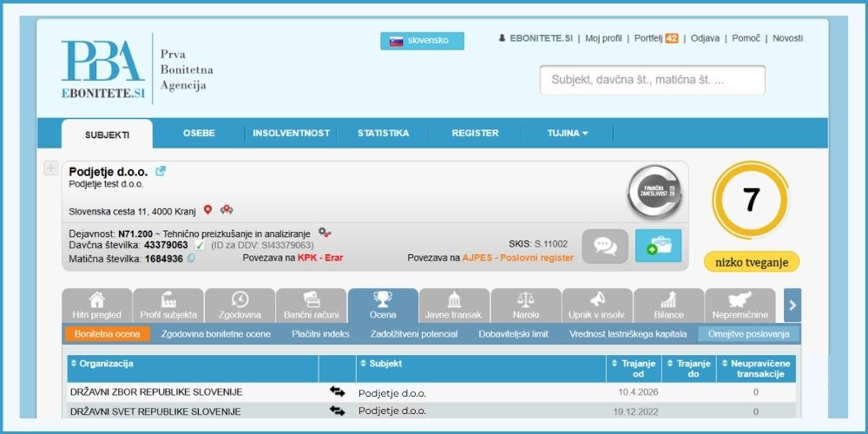Follow the KPK - Erar link
The width and height of the screenshot is (868, 434).
pyautogui.click(x=320, y=258)
